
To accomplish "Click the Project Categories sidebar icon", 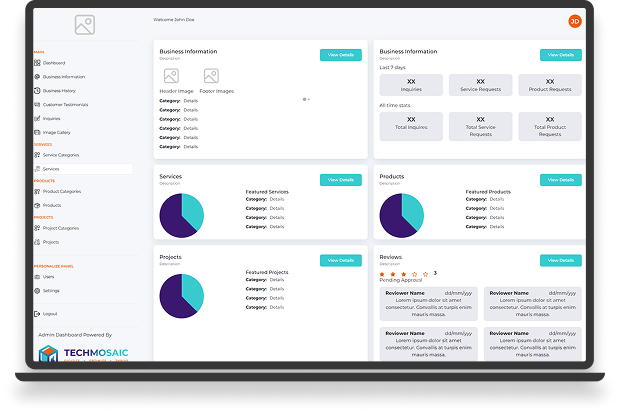I will pyautogui.click(x=37, y=228).
